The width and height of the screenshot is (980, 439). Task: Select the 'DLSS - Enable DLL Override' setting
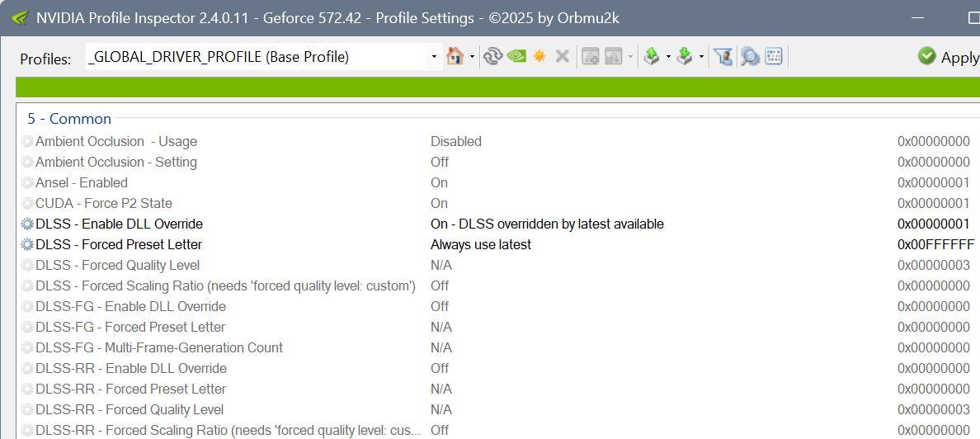click(119, 224)
